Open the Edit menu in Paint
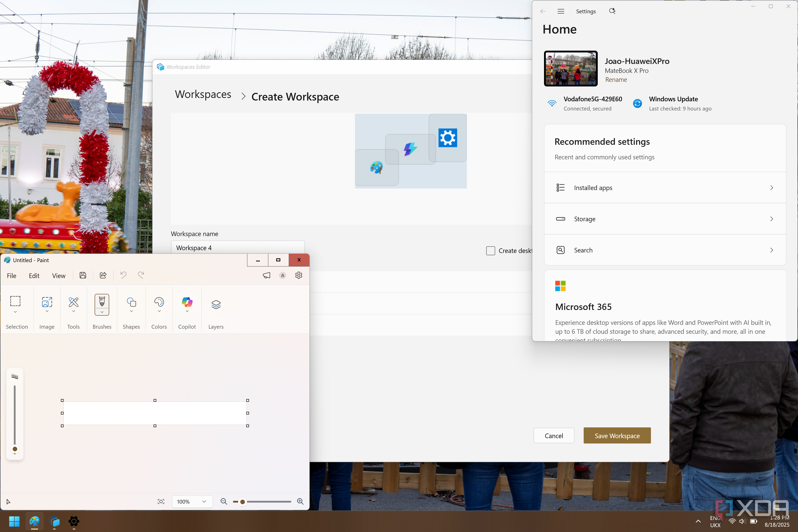 click(34, 275)
